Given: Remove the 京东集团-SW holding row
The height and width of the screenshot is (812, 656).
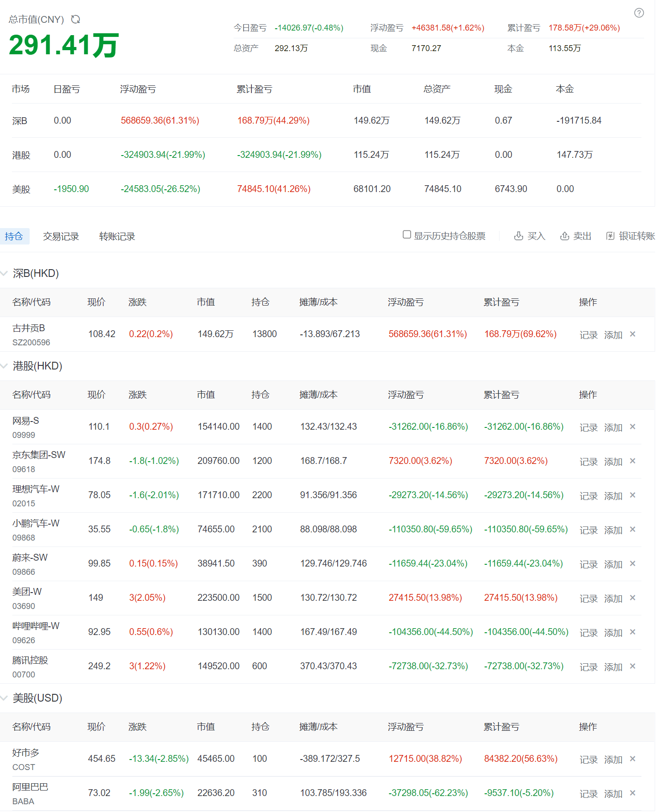Looking at the screenshot, I should (x=633, y=461).
